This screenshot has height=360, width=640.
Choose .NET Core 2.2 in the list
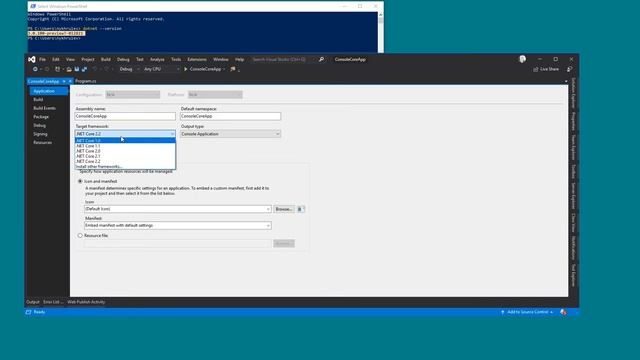[x=125, y=161]
